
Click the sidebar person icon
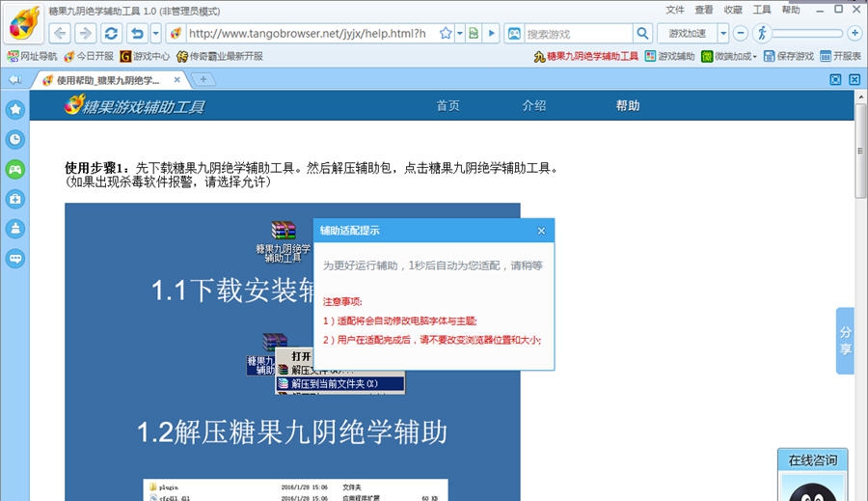pyautogui.click(x=15, y=229)
